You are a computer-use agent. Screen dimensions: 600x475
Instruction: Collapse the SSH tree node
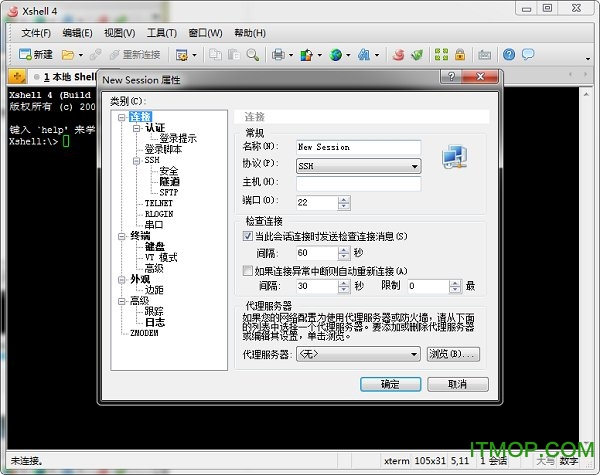coord(137,160)
